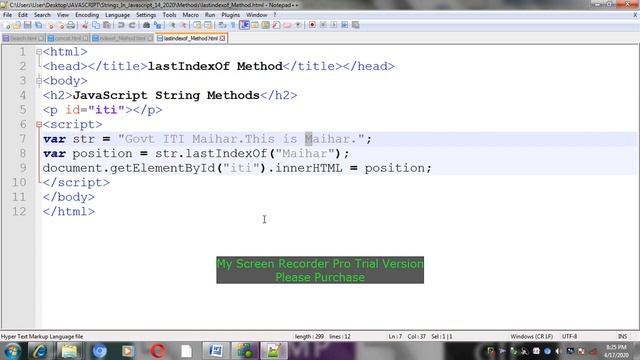640x360 pixels.
Task: Toggle INS insert mode in status bar
Action: pos(622,336)
